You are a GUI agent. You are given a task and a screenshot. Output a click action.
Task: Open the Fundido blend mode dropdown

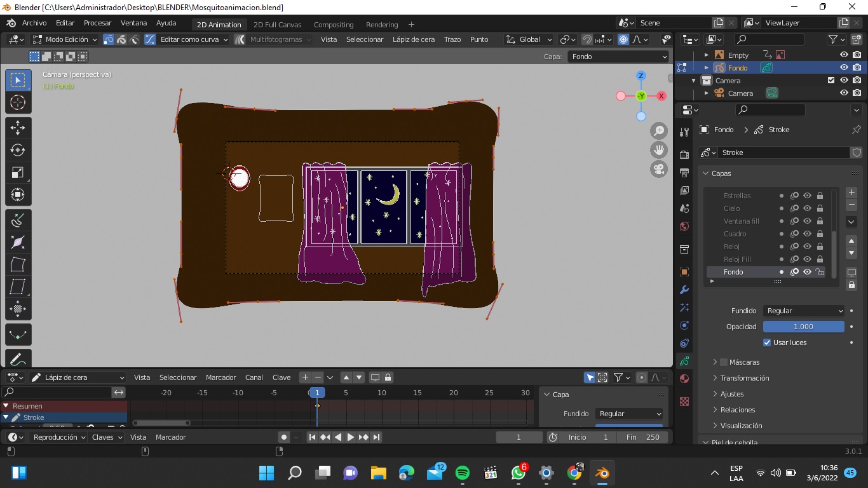pyautogui.click(x=803, y=311)
